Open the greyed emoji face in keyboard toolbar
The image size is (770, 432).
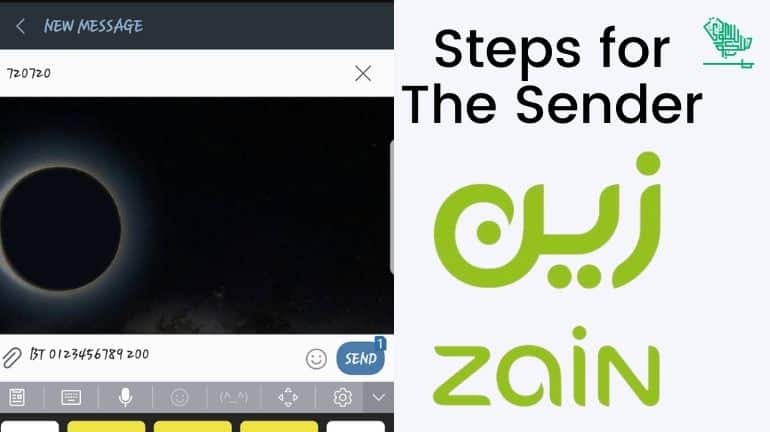click(179, 397)
